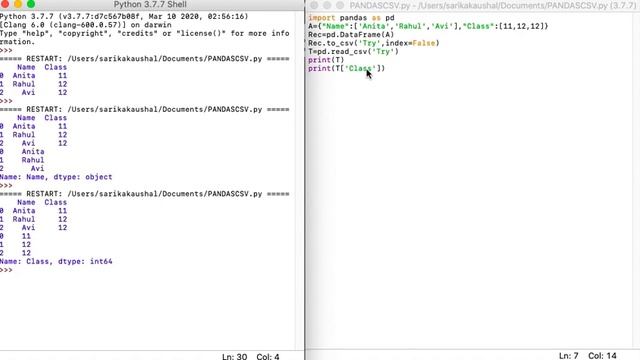Maximize the Python Shell window

pyautogui.click(x=31, y=4)
